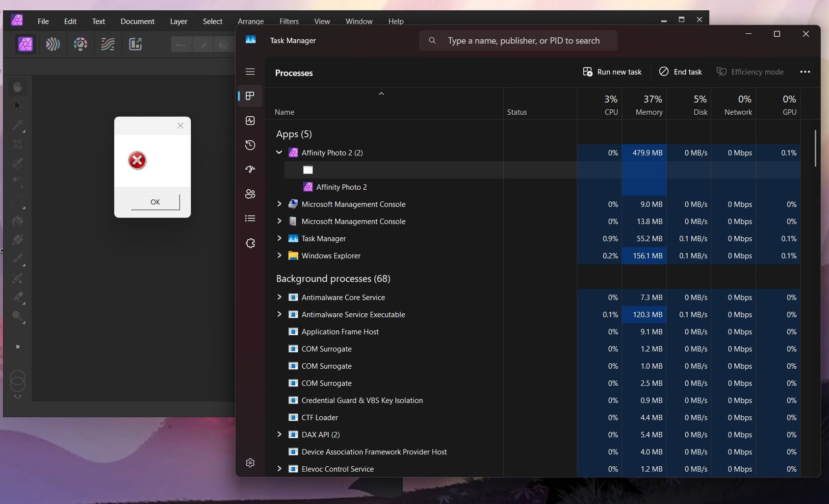Sort by the Disk column header
Image resolution: width=829 pixels, height=504 pixels.
pos(689,104)
